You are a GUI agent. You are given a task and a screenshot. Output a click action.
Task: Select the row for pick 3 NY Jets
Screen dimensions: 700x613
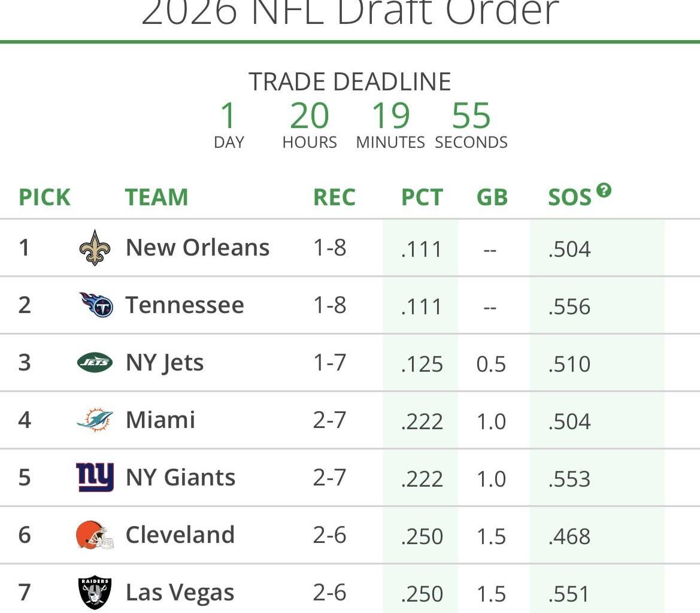coord(350,362)
